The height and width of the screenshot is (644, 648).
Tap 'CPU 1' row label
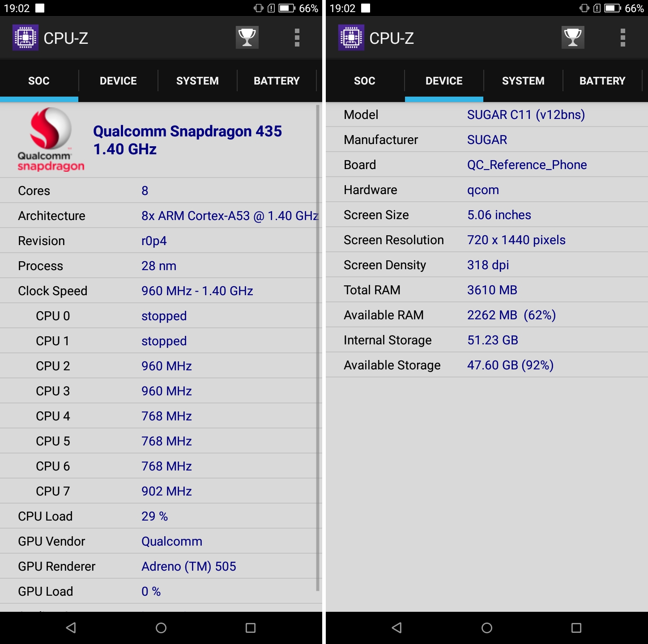53,341
